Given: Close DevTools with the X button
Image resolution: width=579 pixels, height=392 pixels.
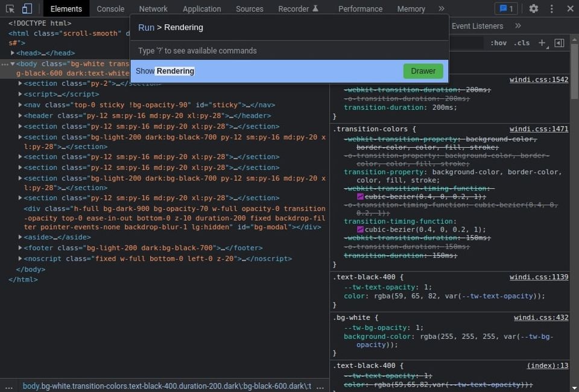Looking at the screenshot, I should (x=570, y=8).
